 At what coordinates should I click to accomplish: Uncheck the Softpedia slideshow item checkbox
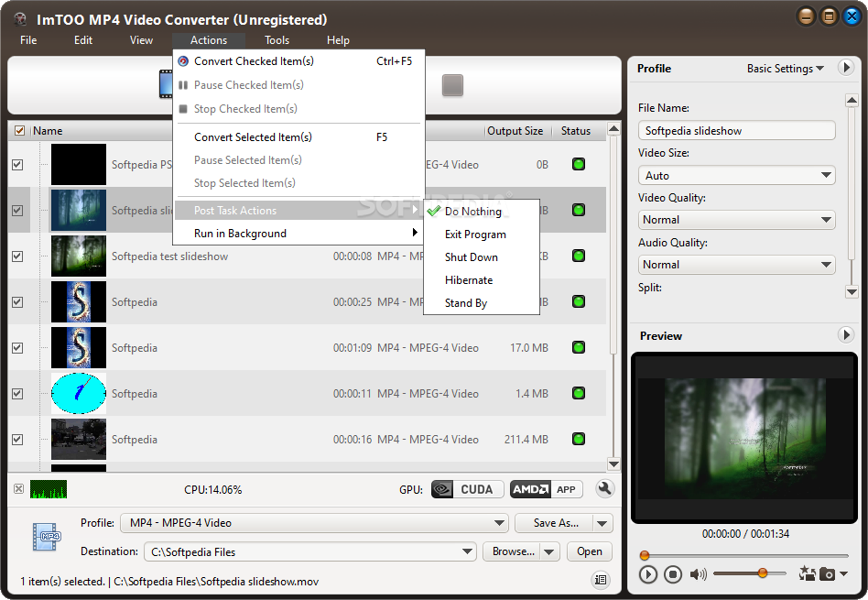tap(17, 211)
